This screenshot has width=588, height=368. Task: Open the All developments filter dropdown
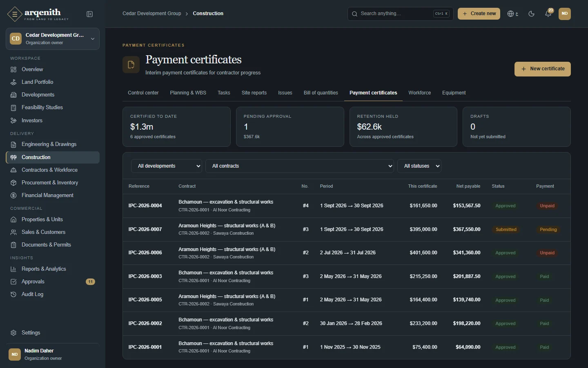[x=167, y=166]
